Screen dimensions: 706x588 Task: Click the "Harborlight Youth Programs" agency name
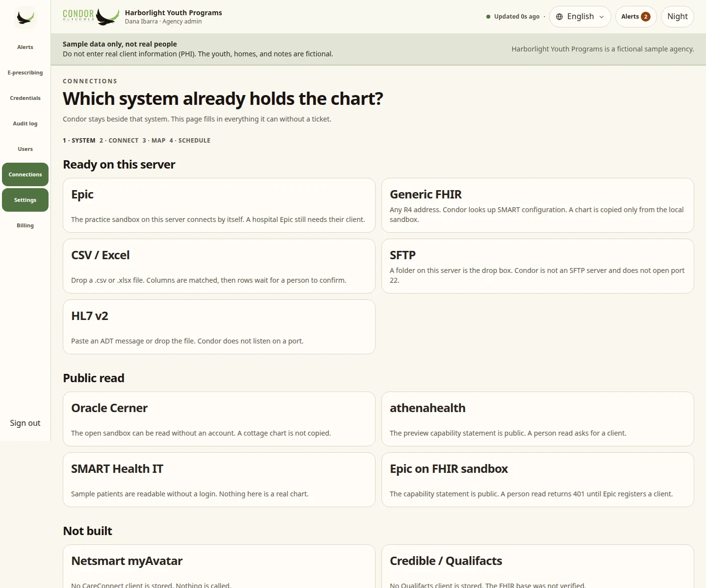pos(174,13)
